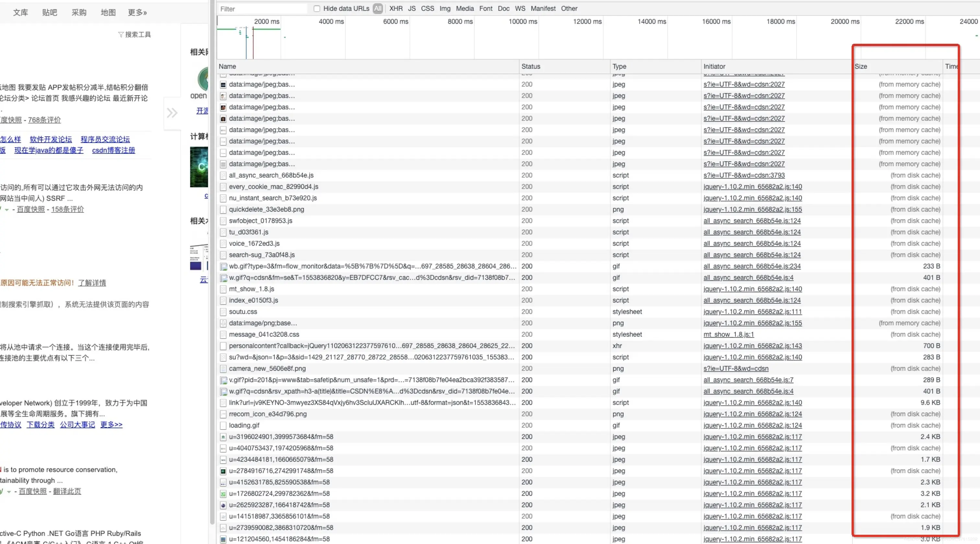The image size is (980, 544).
Task: Open the 贴吧 navigation tab
Action: (50, 13)
